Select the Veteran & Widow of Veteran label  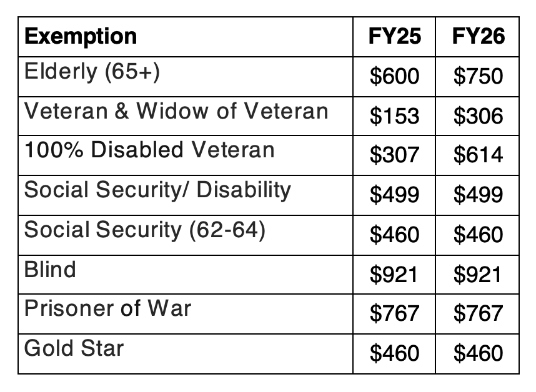tap(176, 111)
